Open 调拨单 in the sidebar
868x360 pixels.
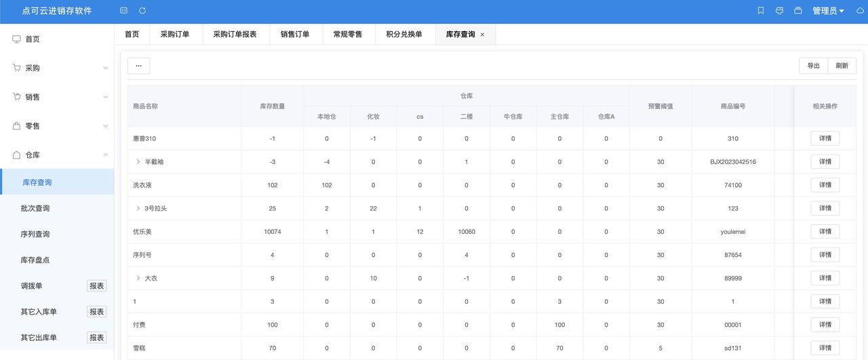[x=32, y=286]
